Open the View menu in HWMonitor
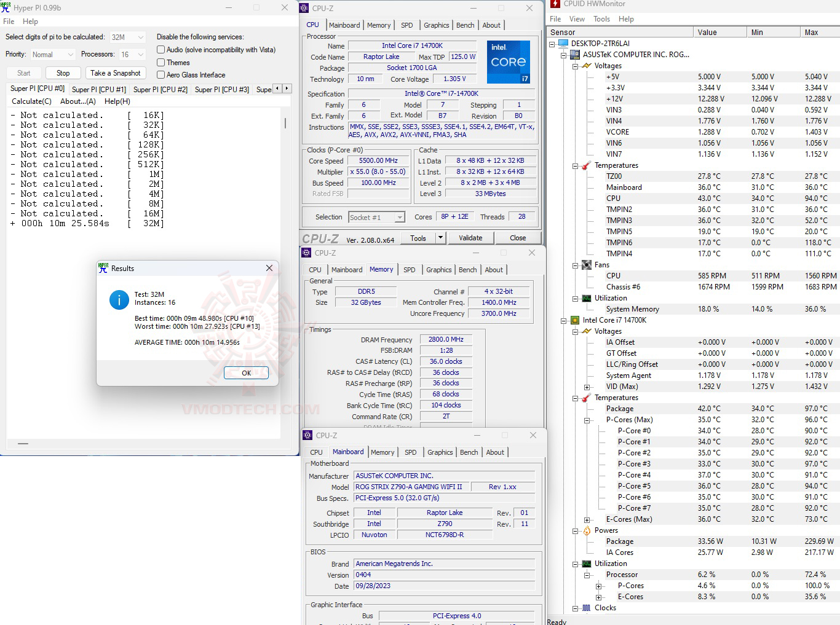 tap(577, 19)
